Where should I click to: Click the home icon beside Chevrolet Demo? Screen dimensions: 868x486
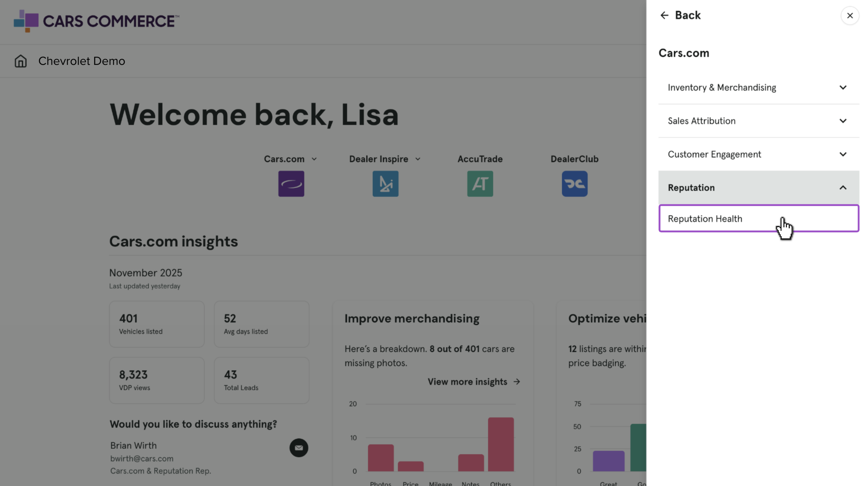(x=20, y=61)
